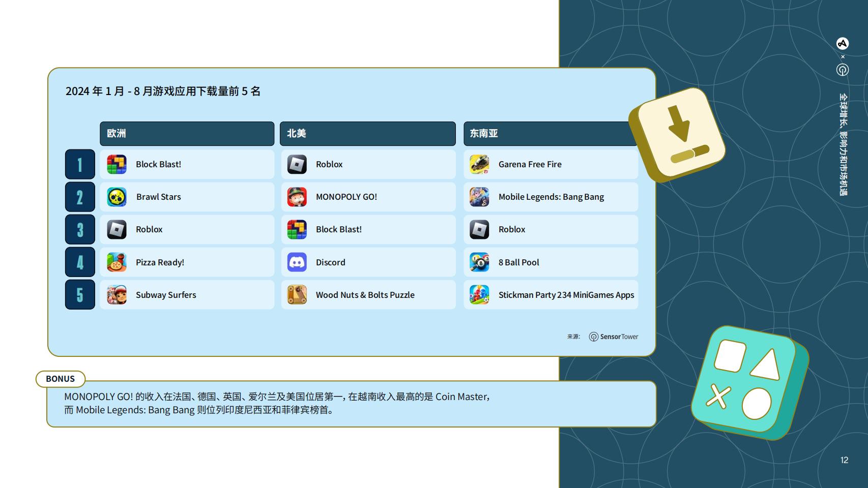Click rank number 2 badge
Image resolution: width=868 pixels, height=488 pixels.
click(80, 197)
